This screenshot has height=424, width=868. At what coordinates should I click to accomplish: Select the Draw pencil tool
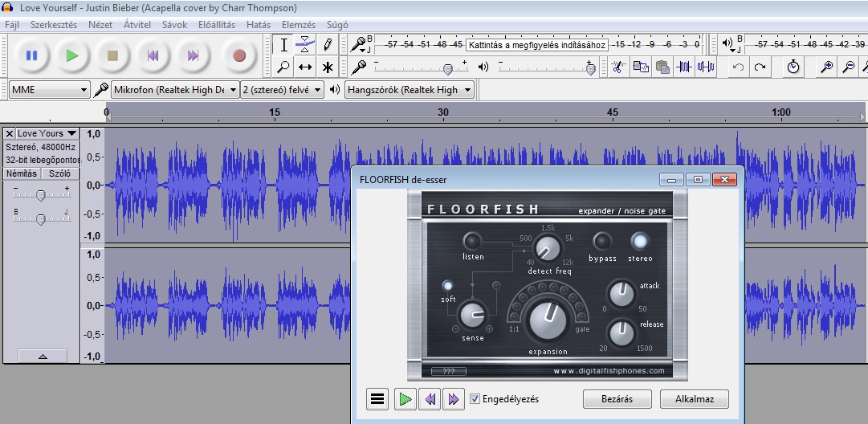(x=327, y=44)
